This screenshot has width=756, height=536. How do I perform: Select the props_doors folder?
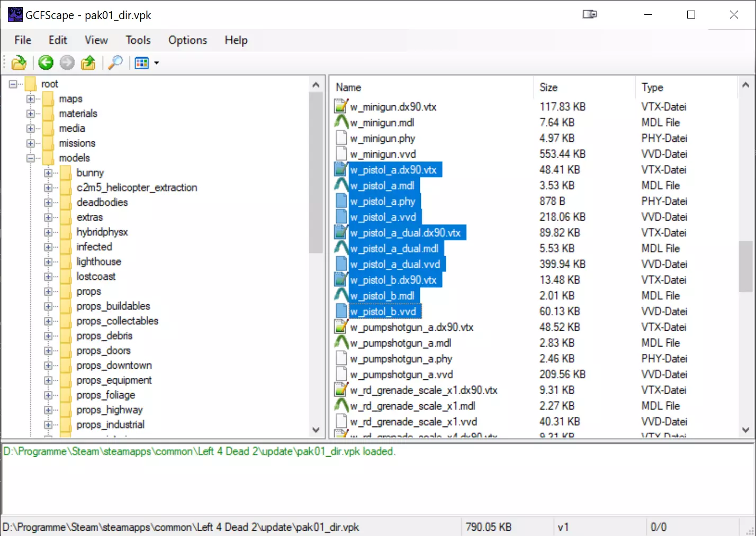(x=103, y=351)
